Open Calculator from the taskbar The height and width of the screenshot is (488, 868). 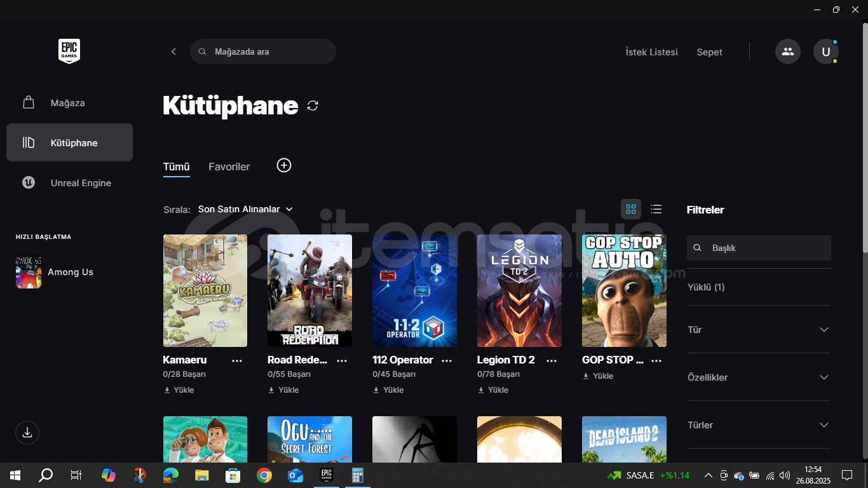tap(358, 475)
